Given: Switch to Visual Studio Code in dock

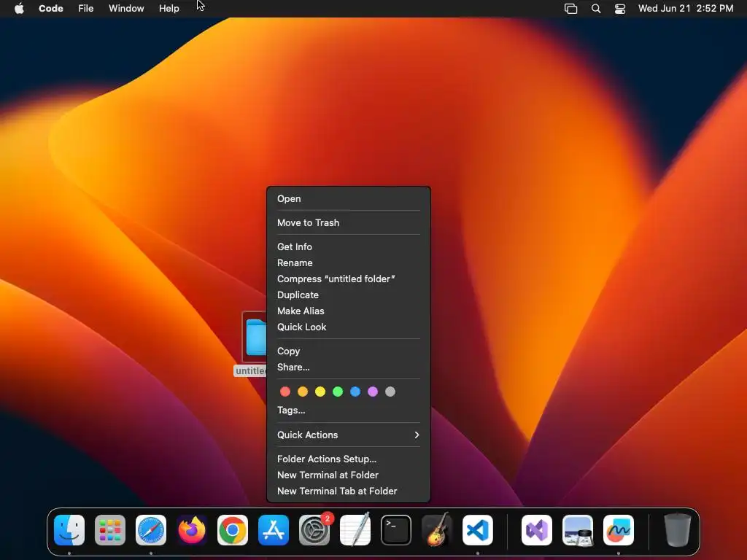Looking at the screenshot, I should coord(478,530).
